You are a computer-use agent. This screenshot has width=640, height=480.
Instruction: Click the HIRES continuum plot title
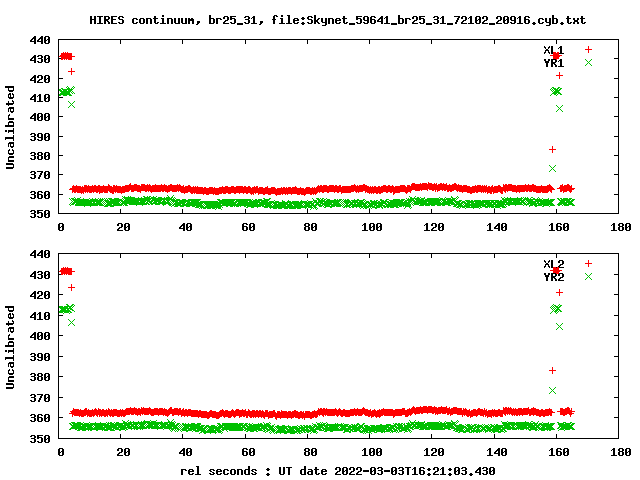point(338,20)
